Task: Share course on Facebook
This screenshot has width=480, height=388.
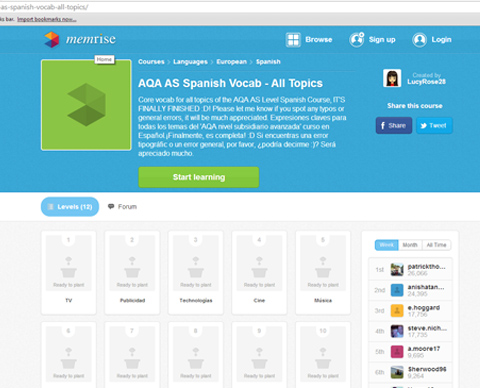Action: click(x=394, y=126)
